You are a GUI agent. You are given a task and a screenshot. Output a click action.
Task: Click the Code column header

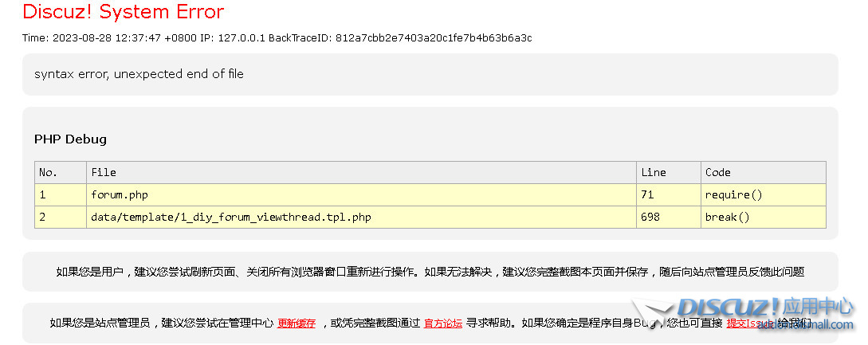pyautogui.click(x=764, y=173)
